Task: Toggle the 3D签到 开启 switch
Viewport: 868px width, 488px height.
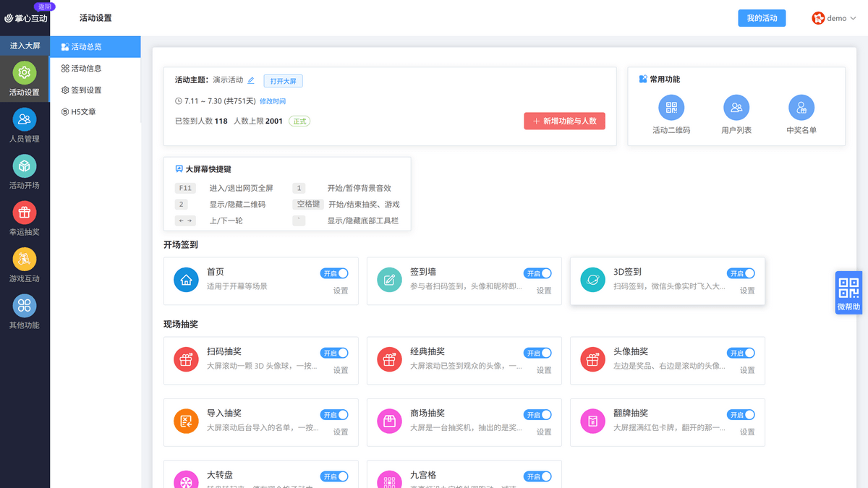Action: point(741,273)
